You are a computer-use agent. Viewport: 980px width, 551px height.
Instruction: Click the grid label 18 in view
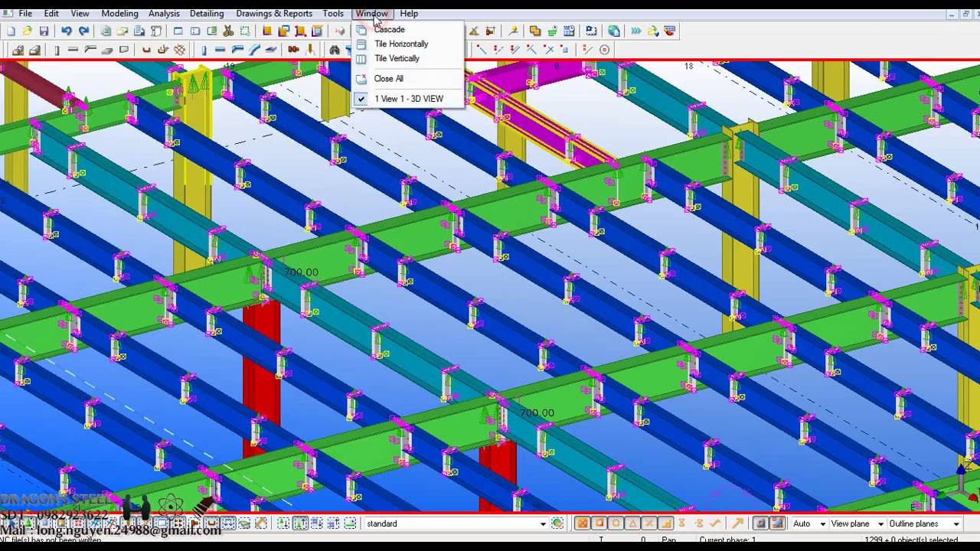[688, 66]
